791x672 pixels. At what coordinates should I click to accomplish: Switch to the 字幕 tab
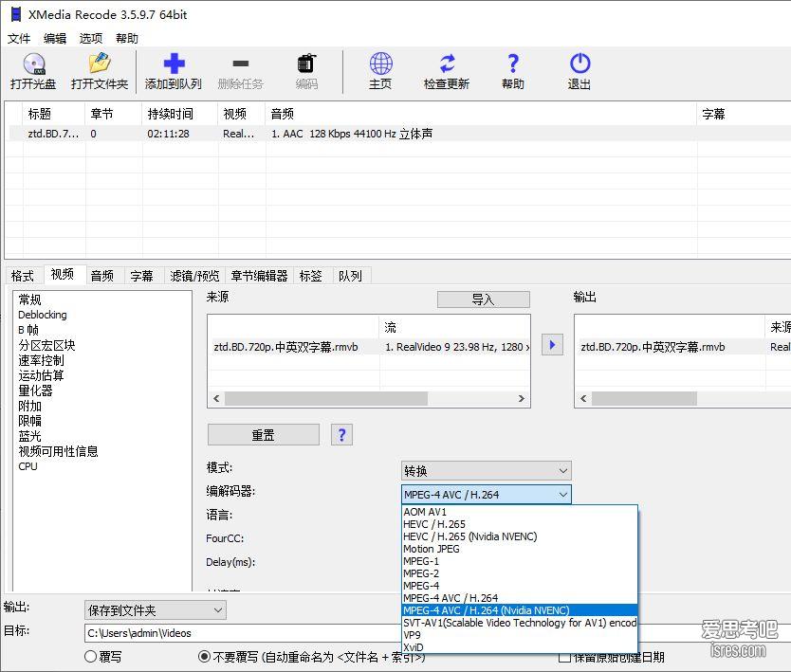141,276
